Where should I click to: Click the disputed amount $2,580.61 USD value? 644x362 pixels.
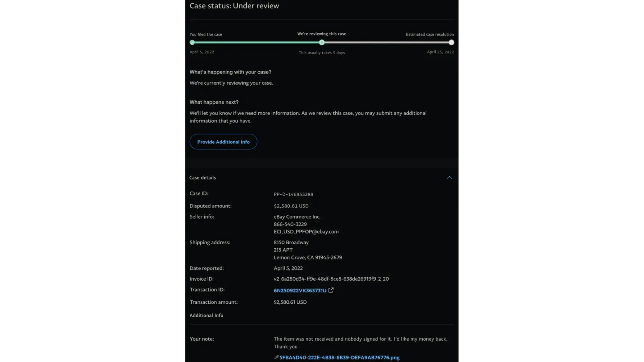click(291, 206)
